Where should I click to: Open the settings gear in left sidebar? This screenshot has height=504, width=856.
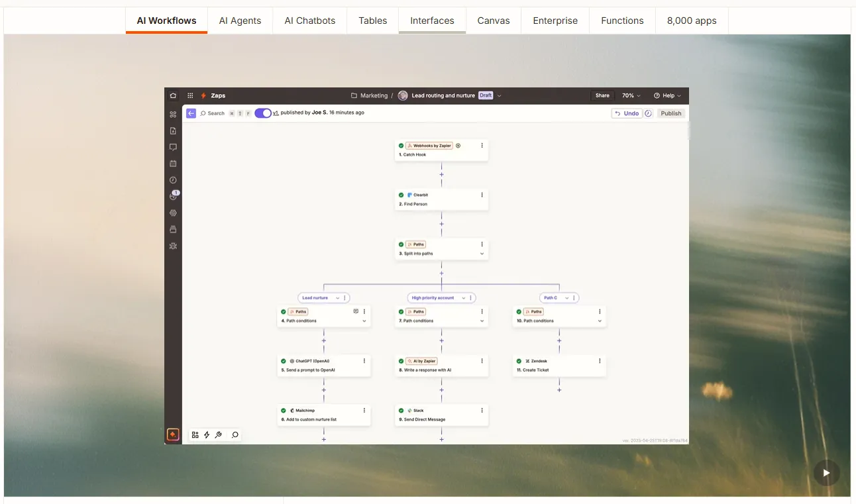pos(173,213)
